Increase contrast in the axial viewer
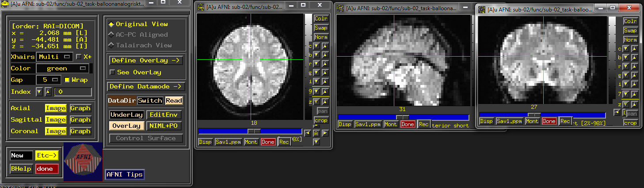The height and width of the screenshot is (188, 644). 325,45
